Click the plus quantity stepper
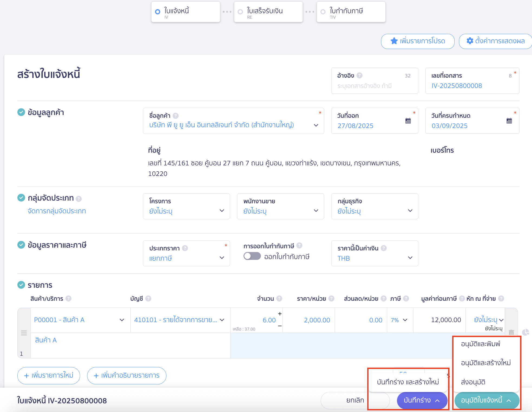This screenshot has width=532, height=412. pyautogui.click(x=280, y=314)
